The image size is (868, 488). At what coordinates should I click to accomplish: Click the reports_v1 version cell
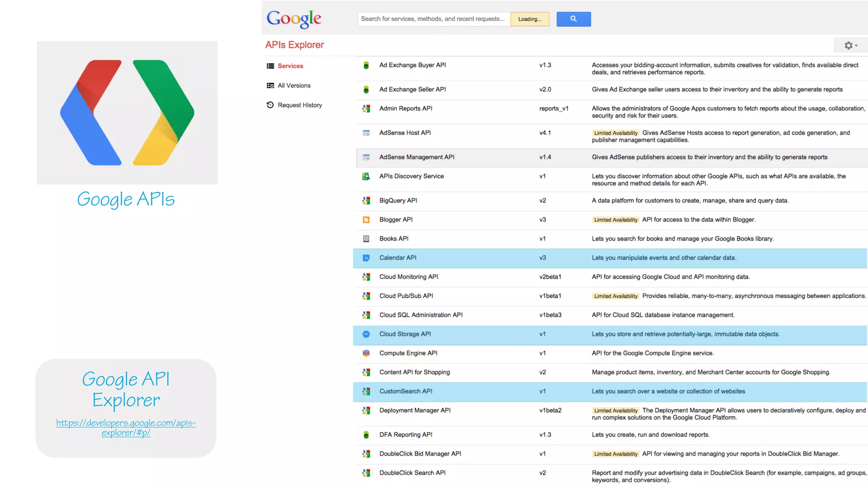pos(554,108)
